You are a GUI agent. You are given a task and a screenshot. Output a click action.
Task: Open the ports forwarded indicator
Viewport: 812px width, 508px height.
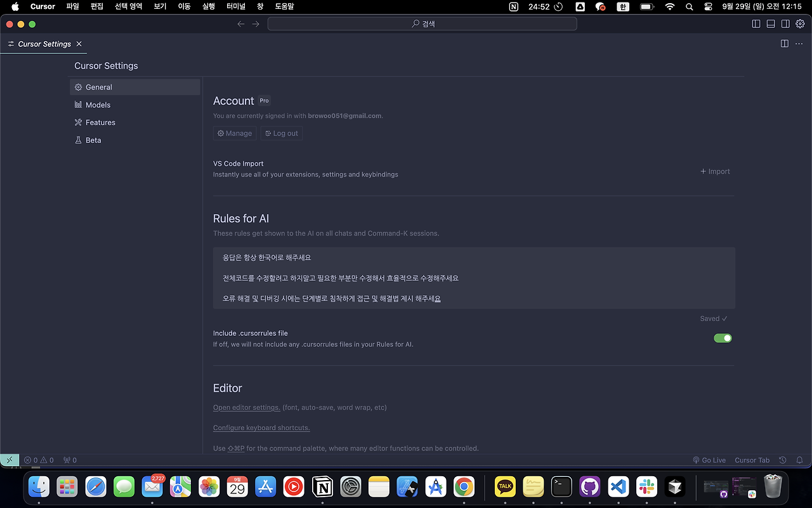pyautogui.click(x=70, y=460)
